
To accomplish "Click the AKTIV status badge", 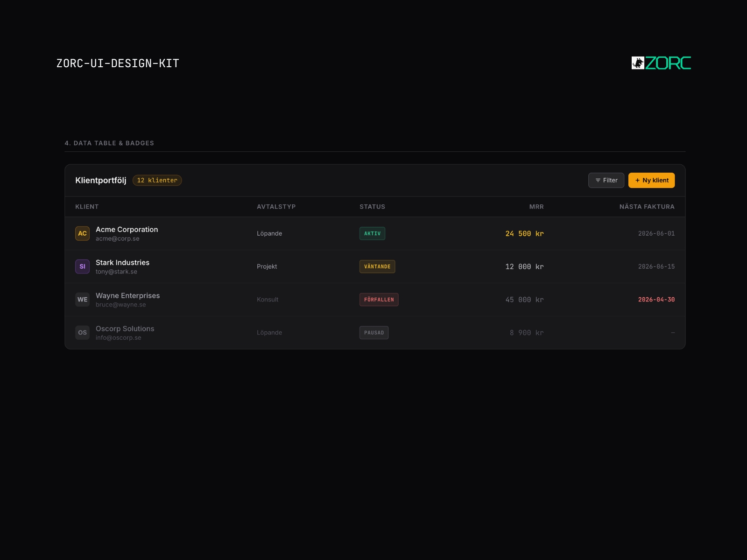I will point(372,233).
